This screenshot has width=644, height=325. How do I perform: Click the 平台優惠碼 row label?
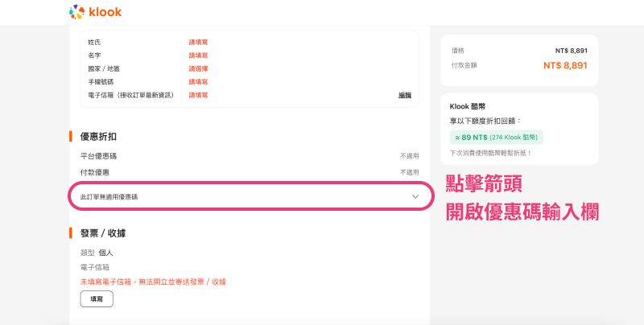coord(98,156)
